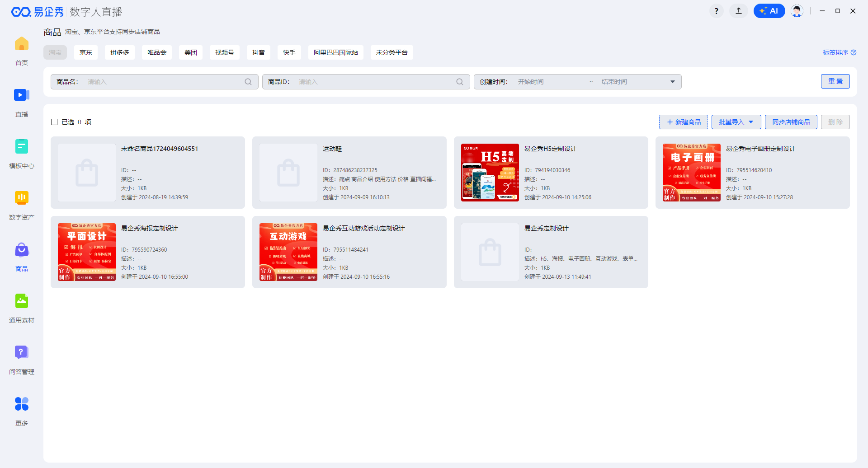This screenshot has height=468, width=868.
Task: Click the 开始时间 start date field
Action: 551,82
